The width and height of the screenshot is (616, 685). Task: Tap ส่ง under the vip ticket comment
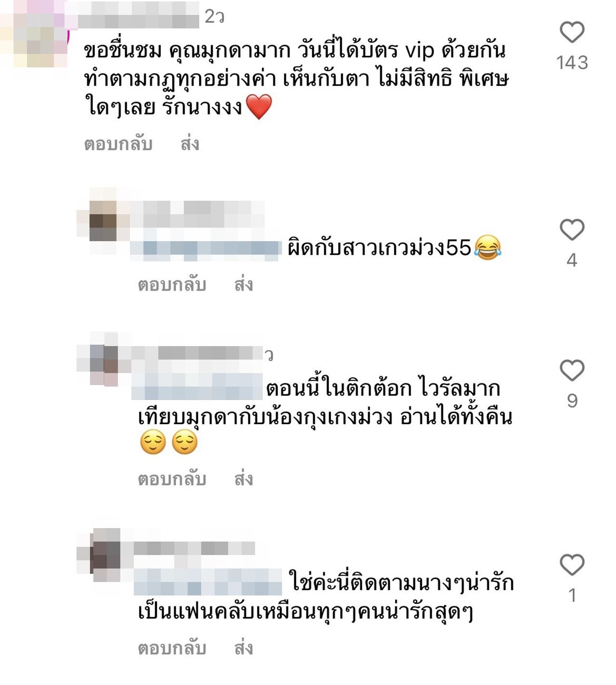point(190,144)
